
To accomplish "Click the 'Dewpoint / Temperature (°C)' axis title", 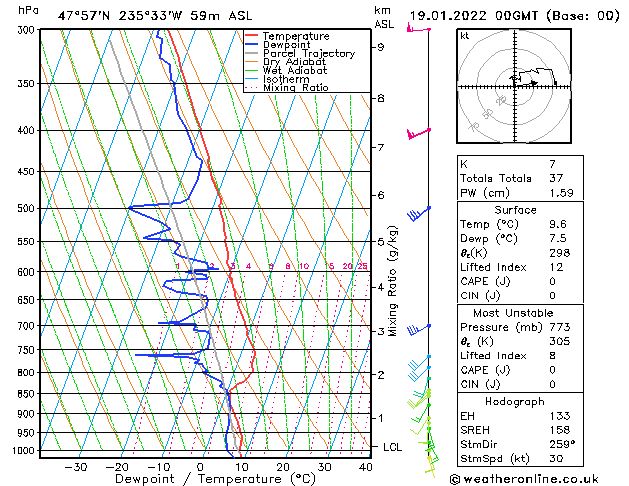I will [x=215, y=479].
